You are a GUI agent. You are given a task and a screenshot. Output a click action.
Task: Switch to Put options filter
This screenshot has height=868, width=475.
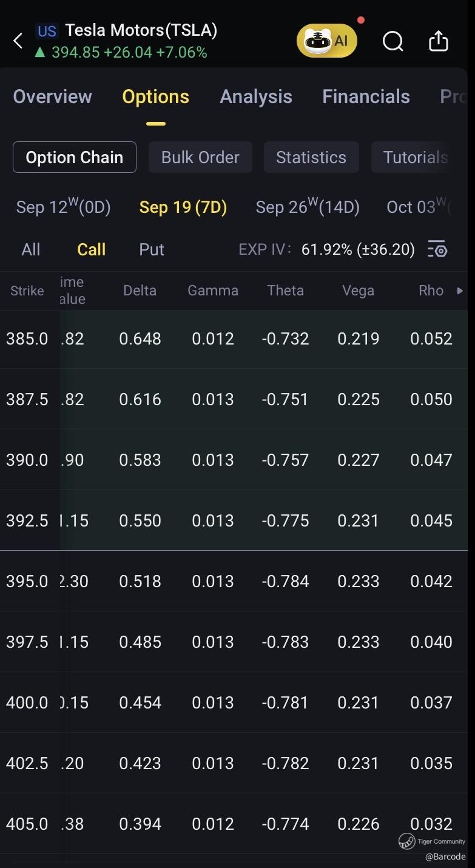click(x=152, y=249)
